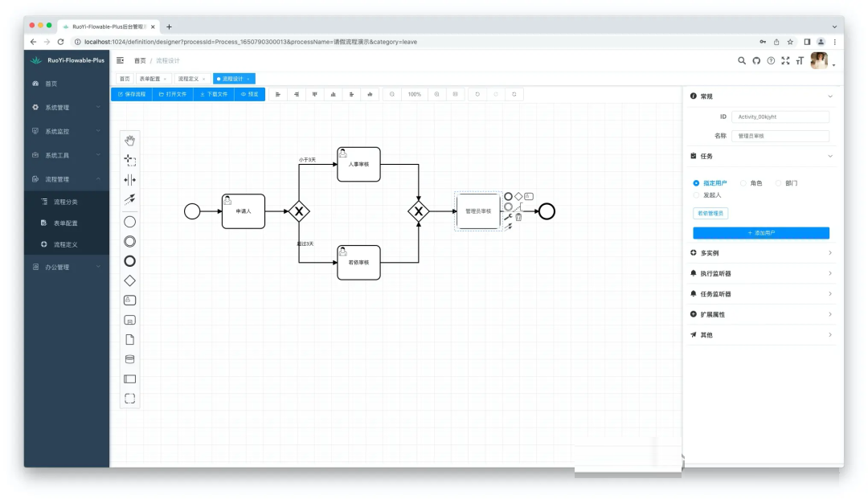Expand the 多实例 section

coord(760,253)
